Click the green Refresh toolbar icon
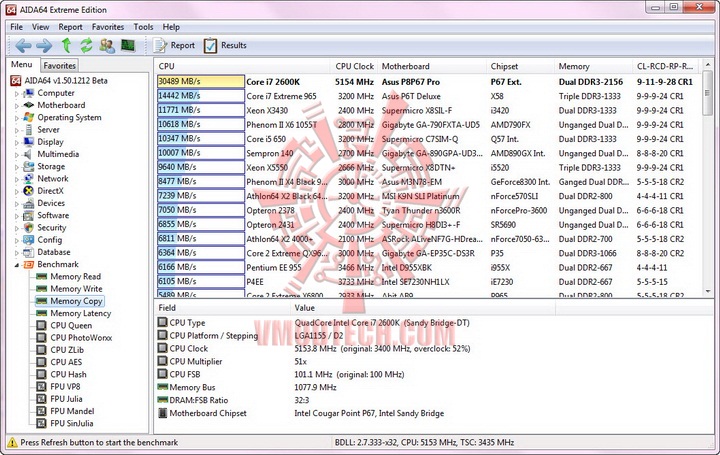This screenshot has width=720, height=455. (86, 45)
